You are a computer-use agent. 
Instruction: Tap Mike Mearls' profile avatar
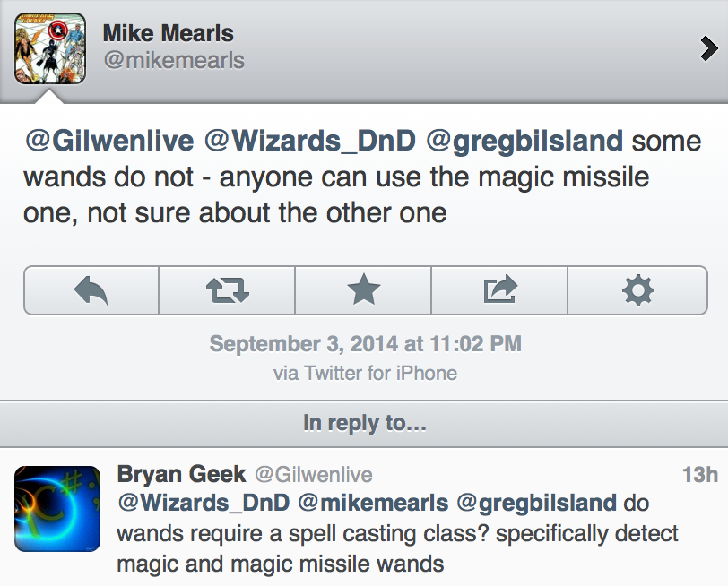(x=51, y=48)
